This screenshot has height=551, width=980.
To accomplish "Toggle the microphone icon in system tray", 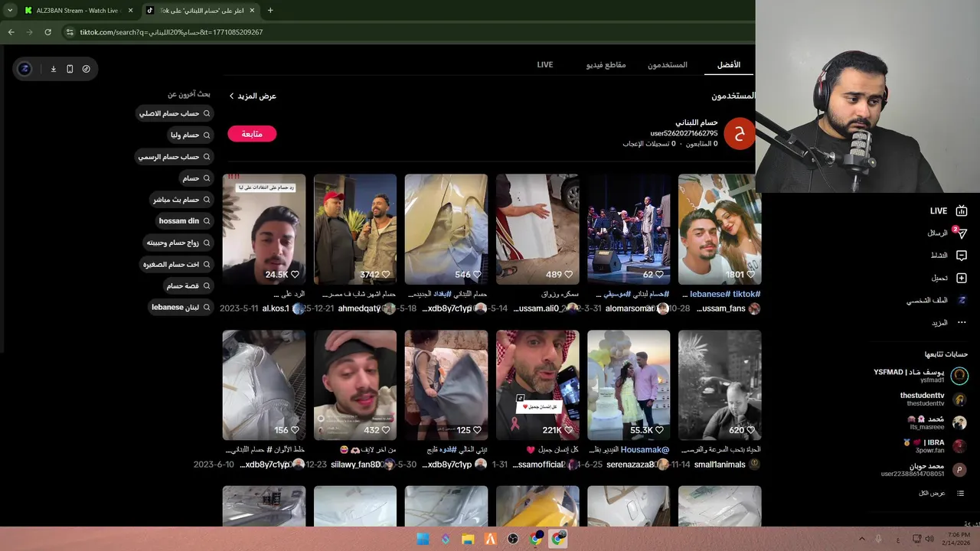I will pos(878,539).
